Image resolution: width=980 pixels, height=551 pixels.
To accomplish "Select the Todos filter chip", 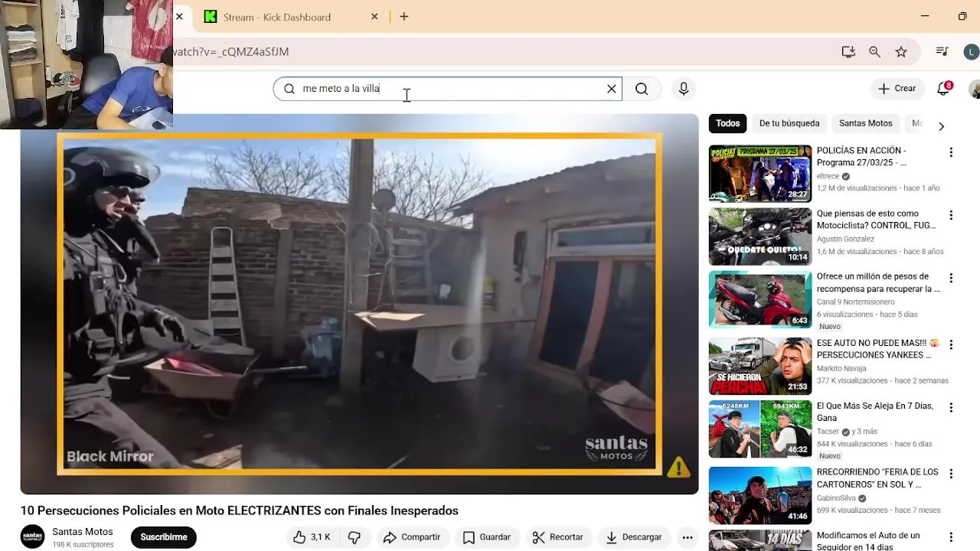I will (727, 123).
